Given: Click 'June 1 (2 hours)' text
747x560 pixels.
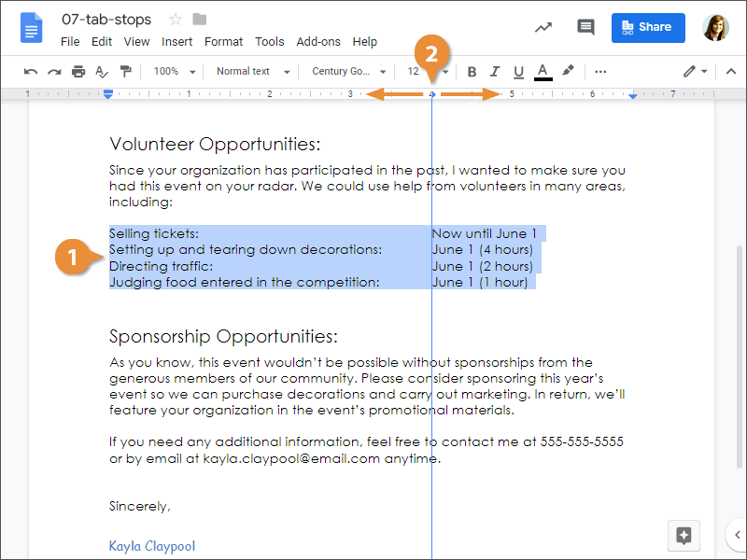Looking at the screenshot, I should (x=482, y=266).
